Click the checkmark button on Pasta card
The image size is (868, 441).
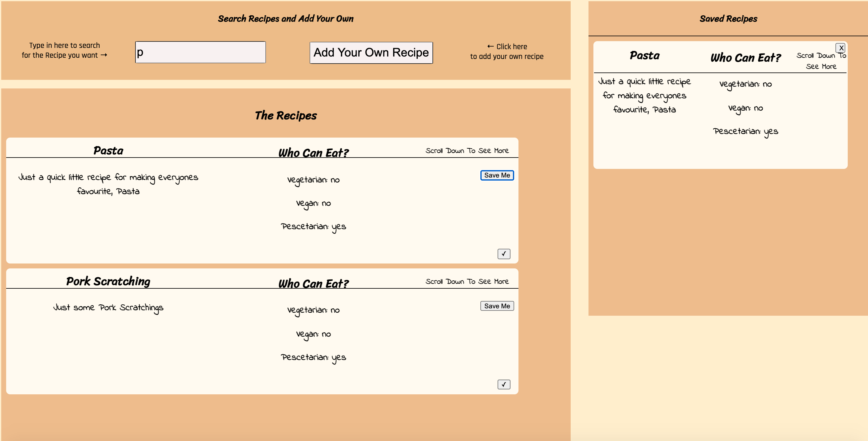[x=503, y=254]
